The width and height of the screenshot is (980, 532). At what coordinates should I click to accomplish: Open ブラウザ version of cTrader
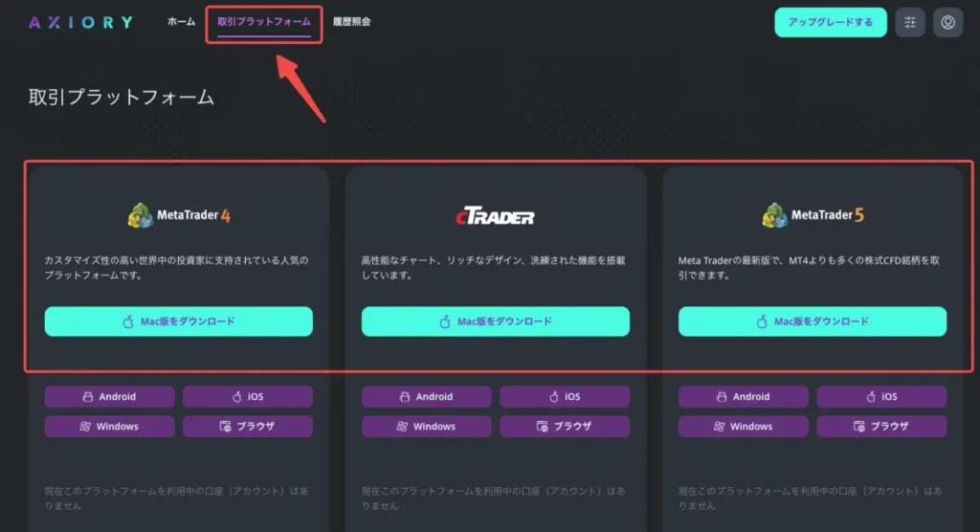[x=565, y=427]
